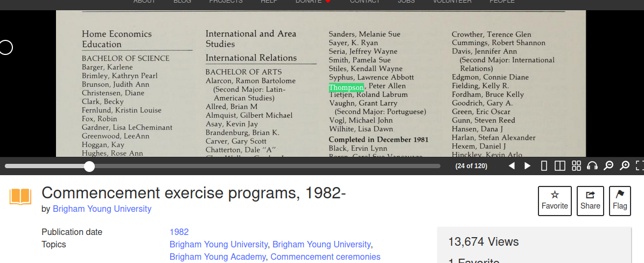Click the orange book media-type icon

20,197
